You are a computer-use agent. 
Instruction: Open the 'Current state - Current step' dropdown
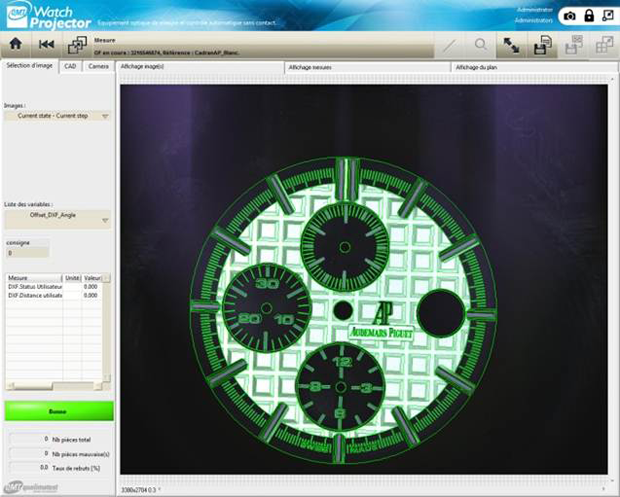[57, 115]
